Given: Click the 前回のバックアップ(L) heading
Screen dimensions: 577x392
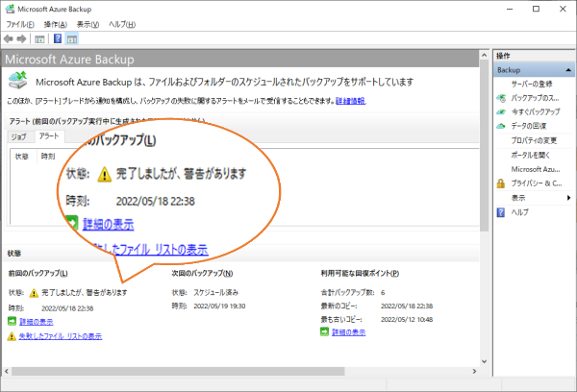Looking at the screenshot, I should click(38, 273).
